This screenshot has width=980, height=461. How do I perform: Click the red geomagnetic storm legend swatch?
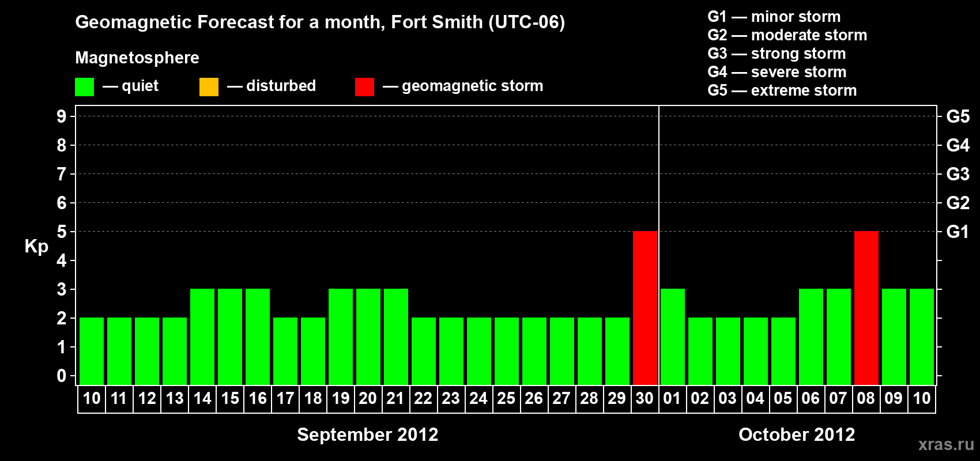coord(364,87)
